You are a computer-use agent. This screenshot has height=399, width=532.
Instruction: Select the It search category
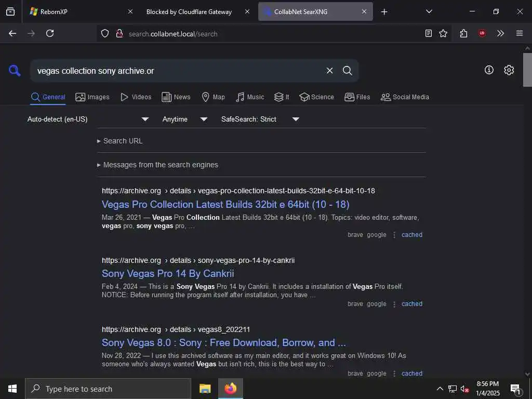pos(282,97)
